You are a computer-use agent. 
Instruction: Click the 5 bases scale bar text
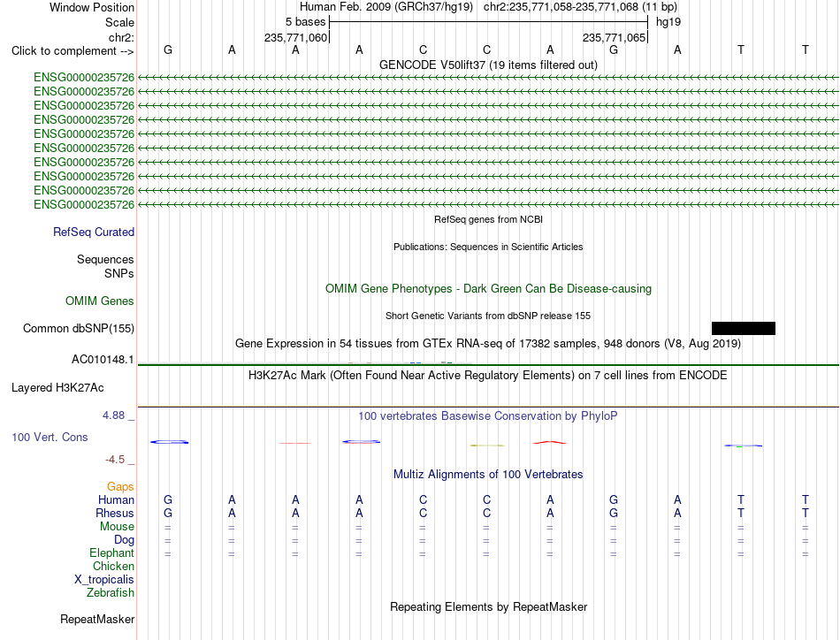pyautogui.click(x=305, y=22)
